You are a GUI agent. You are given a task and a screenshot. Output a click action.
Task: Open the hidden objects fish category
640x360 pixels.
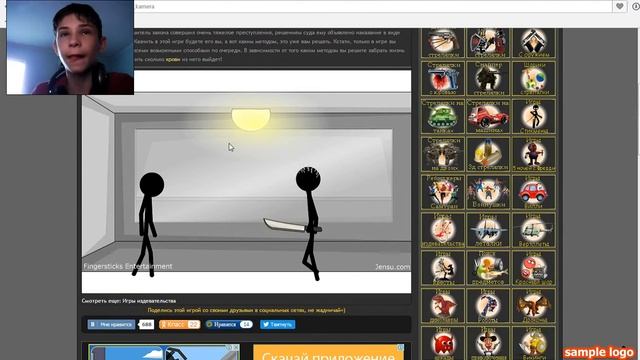pyautogui.click(x=488, y=268)
